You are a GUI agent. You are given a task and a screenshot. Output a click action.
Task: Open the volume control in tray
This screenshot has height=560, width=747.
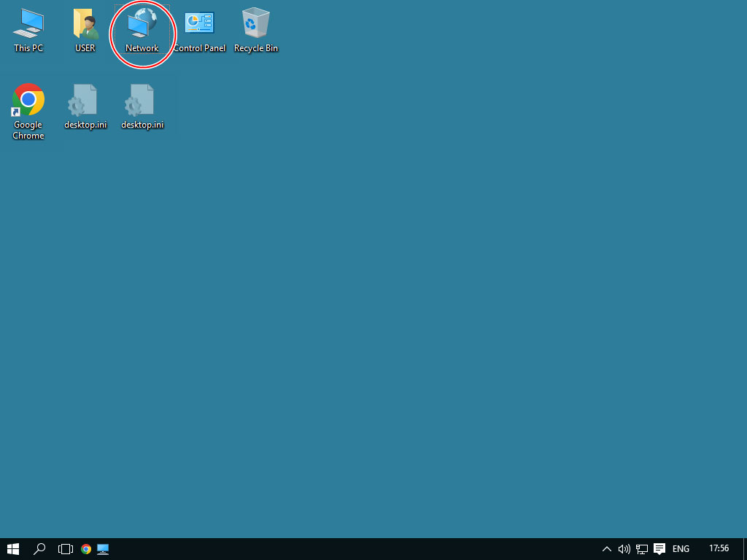point(624,549)
